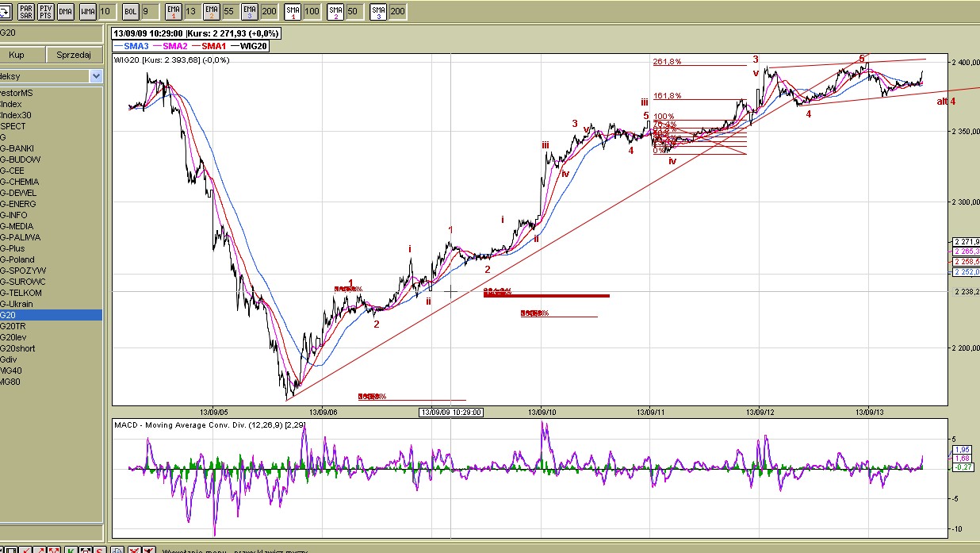Select the WIG-Ukrain index row
980x553 pixels.
(51, 304)
